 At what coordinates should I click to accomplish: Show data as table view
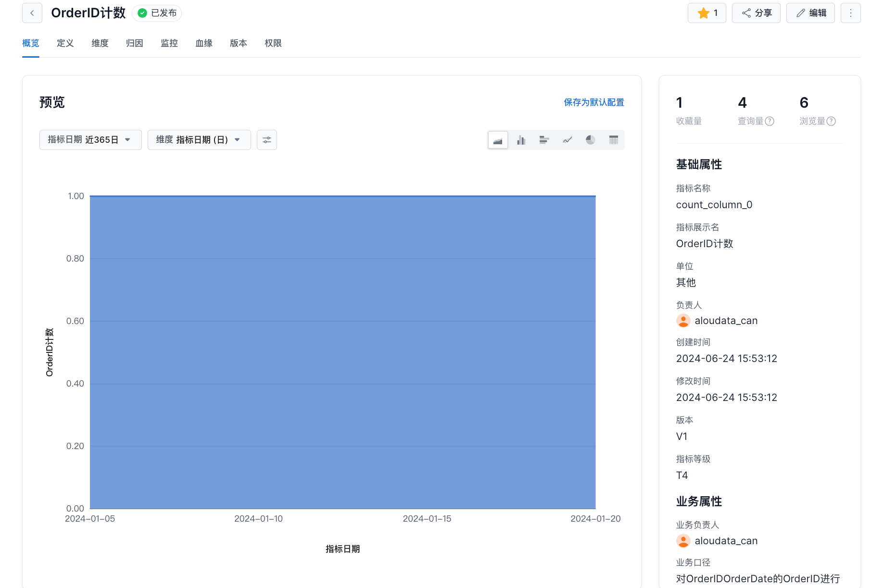click(x=613, y=140)
